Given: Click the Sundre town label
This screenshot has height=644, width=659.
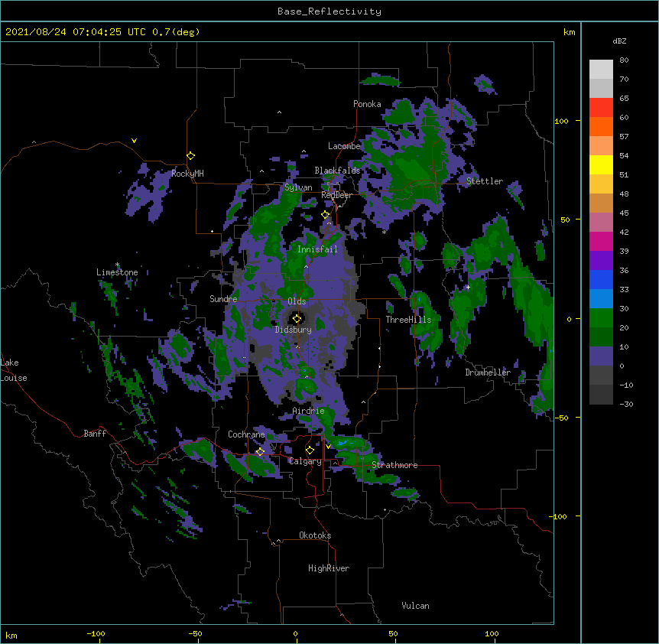Looking at the screenshot, I should pos(223,299).
